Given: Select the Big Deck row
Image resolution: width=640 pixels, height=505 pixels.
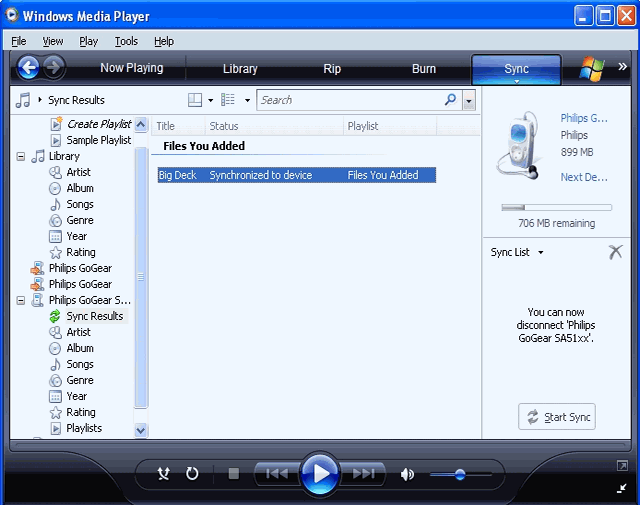Looking at the screenshot, I should [297, 175].
